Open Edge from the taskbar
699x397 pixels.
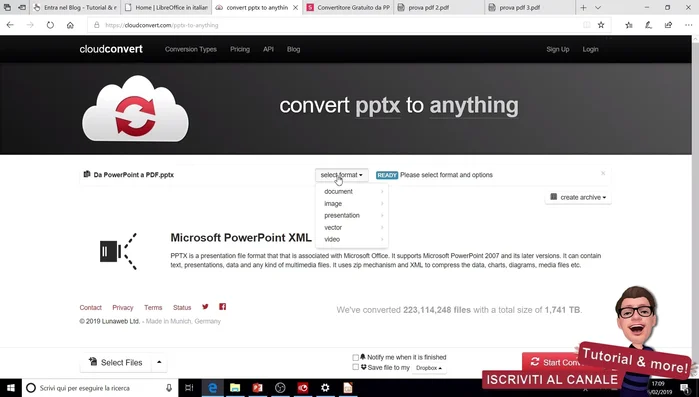pyautogui.click(x=213, y=388)
